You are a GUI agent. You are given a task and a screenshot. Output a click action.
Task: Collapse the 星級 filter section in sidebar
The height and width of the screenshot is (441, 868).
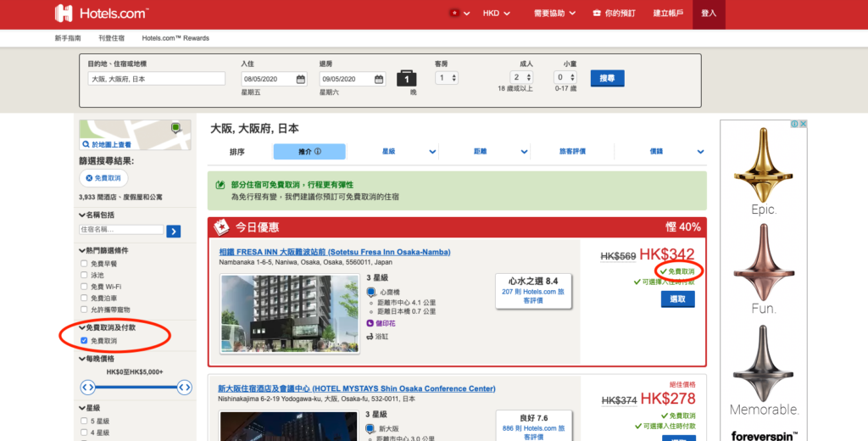pos(90,408)
